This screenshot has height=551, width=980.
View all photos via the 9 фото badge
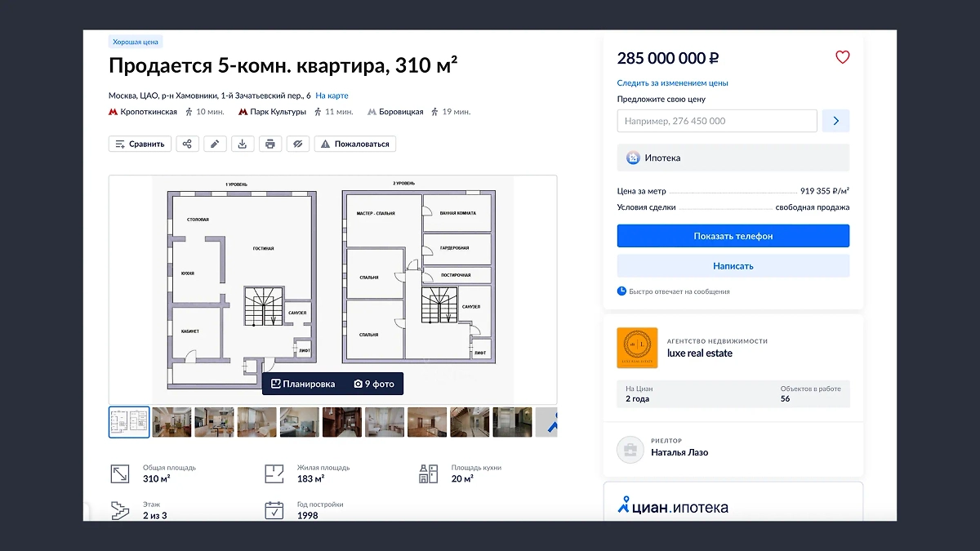(374, 383)
